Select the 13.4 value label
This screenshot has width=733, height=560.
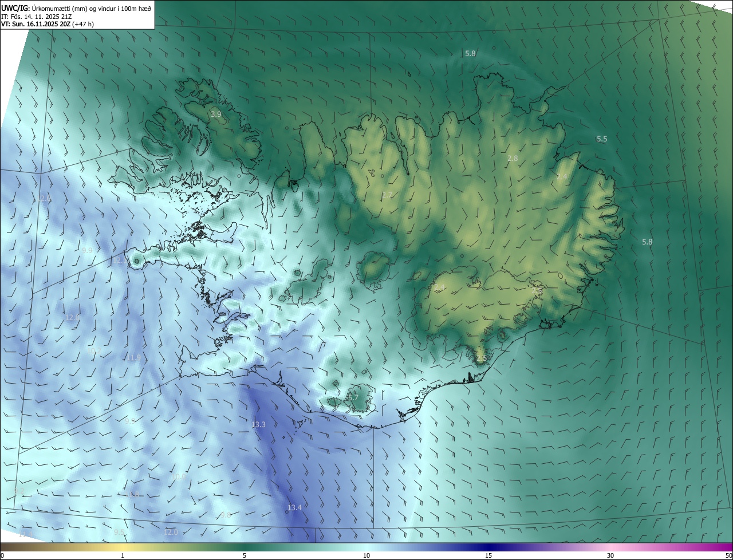coord(294,508)
